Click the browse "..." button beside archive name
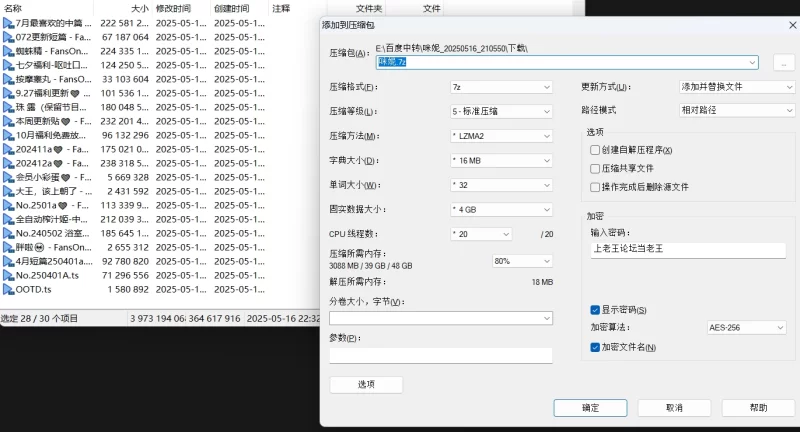The height and width of the screenshot is (432, 800). pos(784,63)
